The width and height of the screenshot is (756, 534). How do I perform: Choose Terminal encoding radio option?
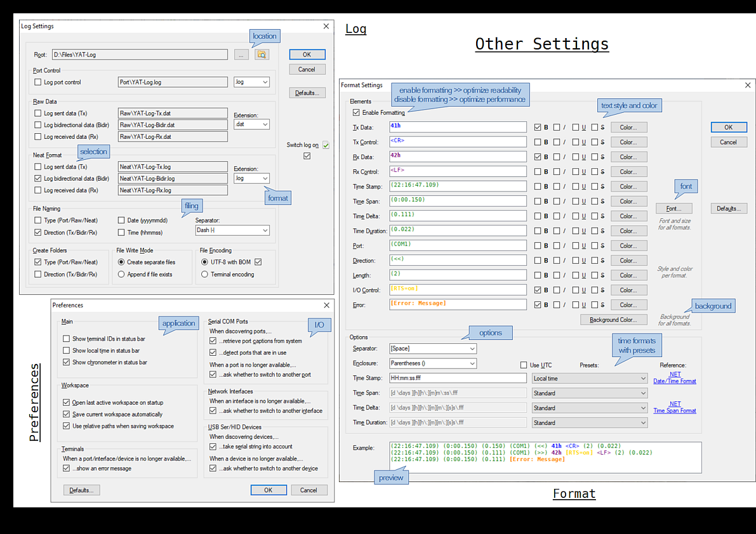pos(204,275)
